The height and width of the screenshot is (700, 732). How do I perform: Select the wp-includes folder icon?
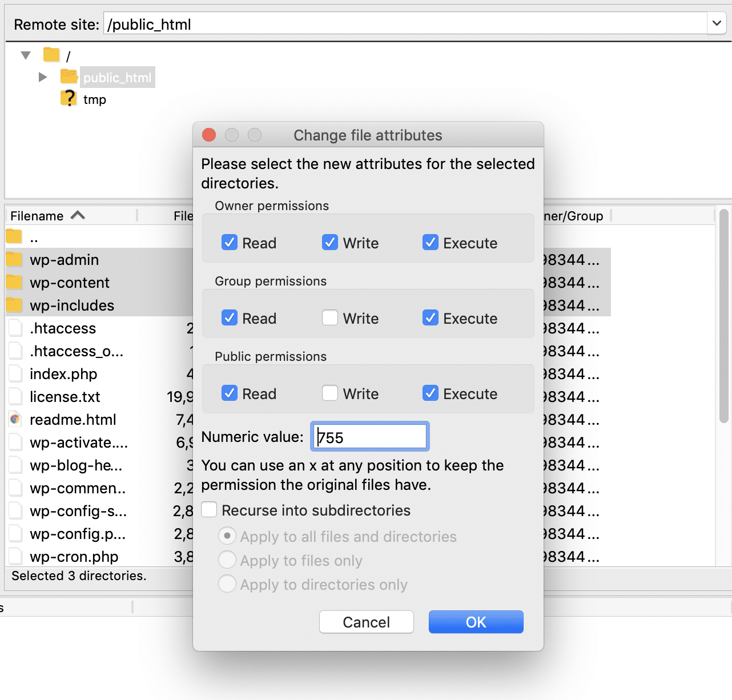click(15, 305)
